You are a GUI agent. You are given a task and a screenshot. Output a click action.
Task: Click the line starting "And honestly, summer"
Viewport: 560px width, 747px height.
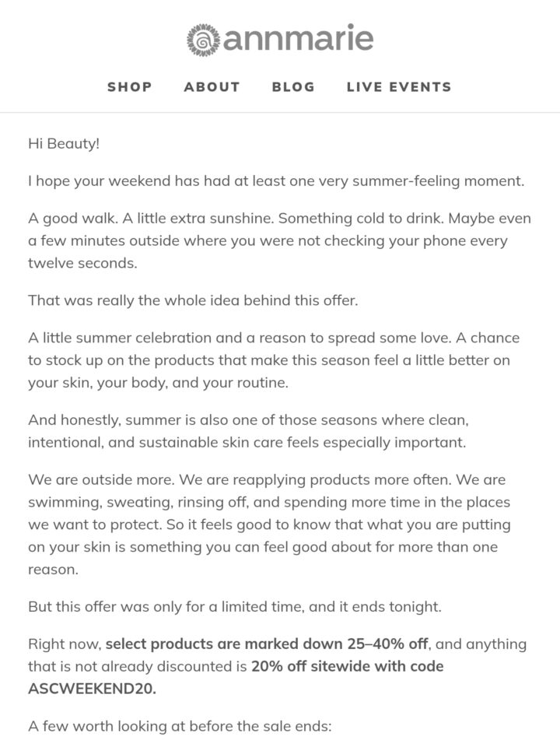(x=249, y=420)
